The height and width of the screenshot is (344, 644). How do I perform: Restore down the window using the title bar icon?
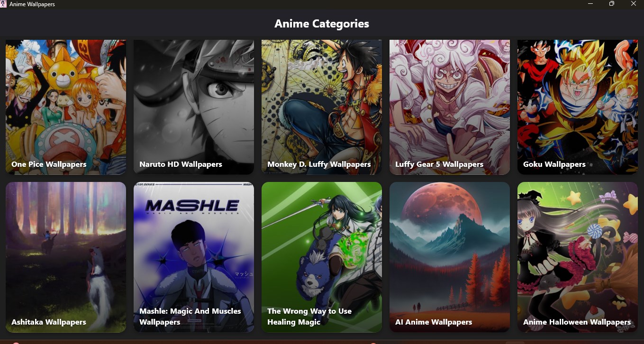click(x=612, y=4)
